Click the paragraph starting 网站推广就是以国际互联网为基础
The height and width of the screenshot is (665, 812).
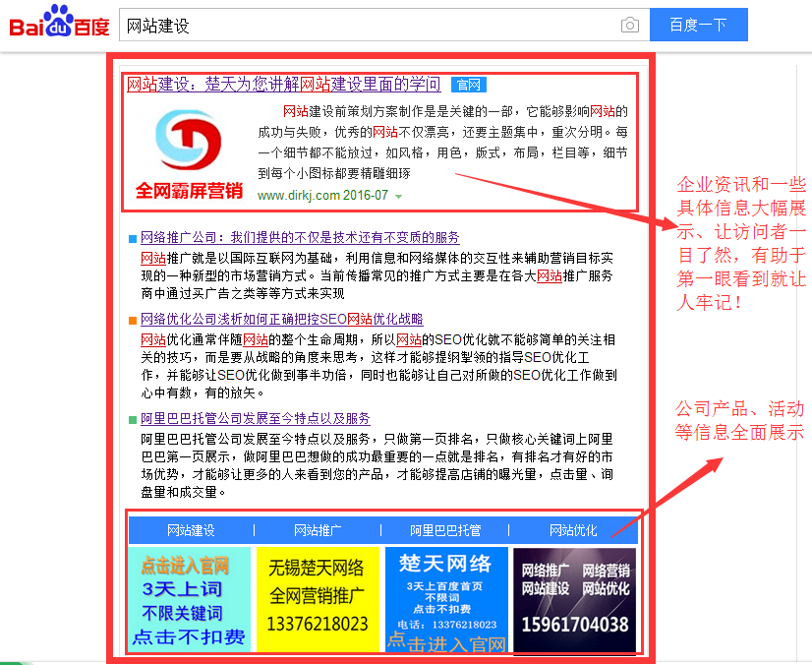click(x=377, y=275)
